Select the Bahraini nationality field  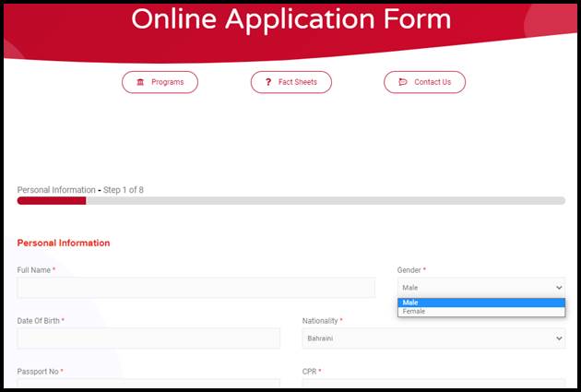coord(424,339)
